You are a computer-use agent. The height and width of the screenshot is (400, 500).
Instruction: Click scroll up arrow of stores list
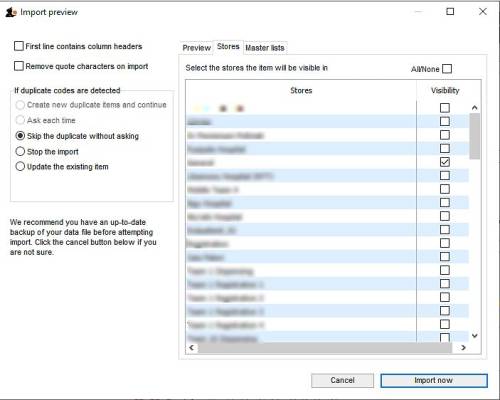coord(475,108)
